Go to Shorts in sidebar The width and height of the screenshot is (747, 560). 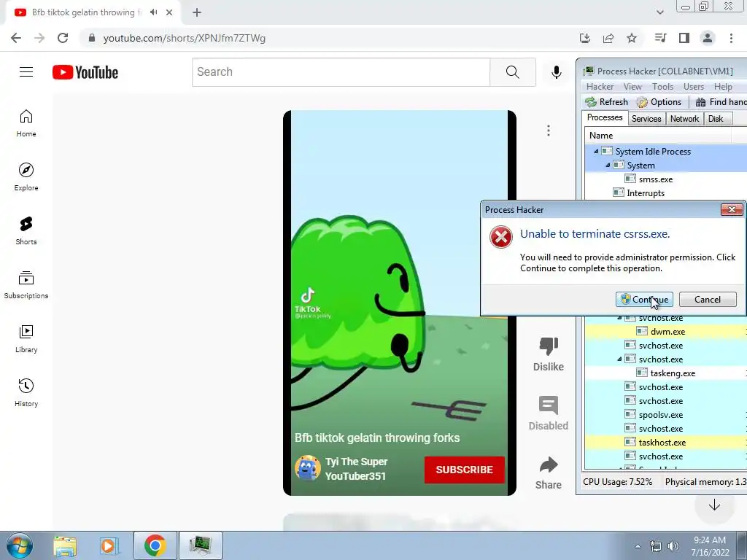(x=26, y=231)
